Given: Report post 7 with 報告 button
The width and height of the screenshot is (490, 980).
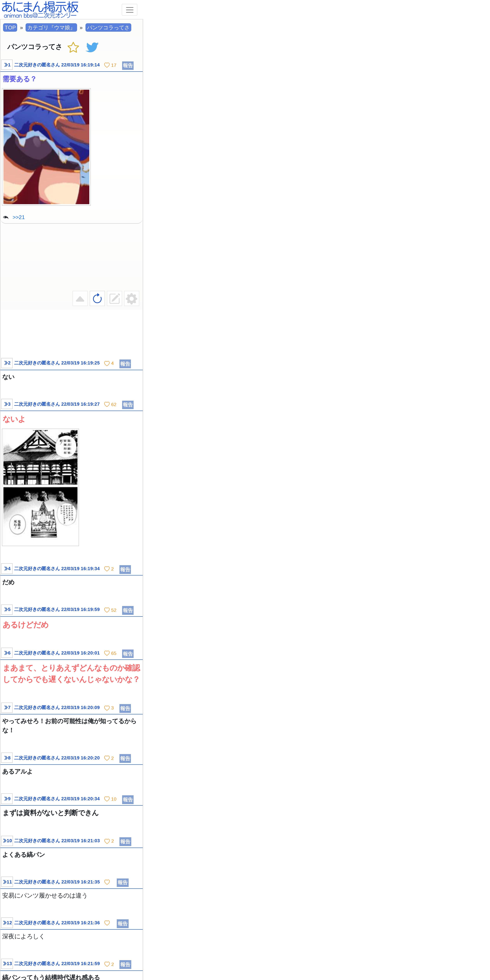Looking at the screenshot, I should (x=125, y=708).
